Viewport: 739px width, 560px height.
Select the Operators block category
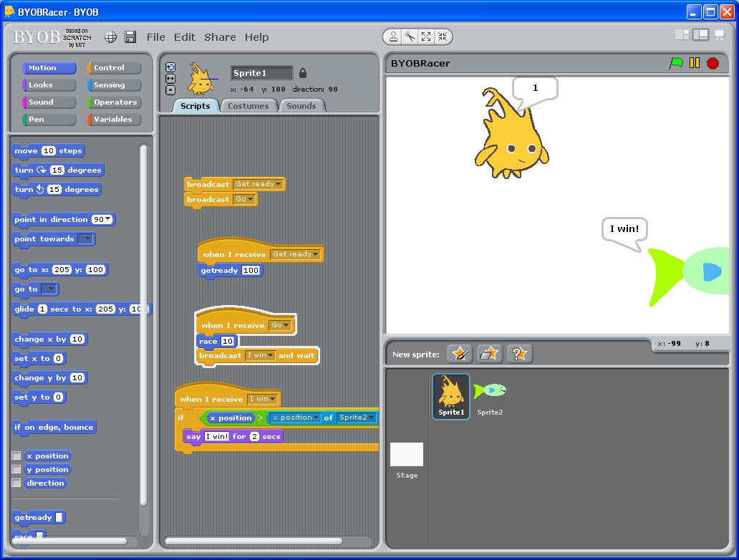point(114,102)
